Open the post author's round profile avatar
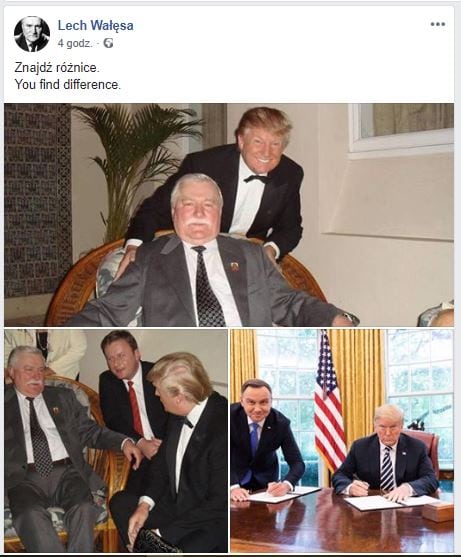The image size is (461, 557). pos(32,34)
